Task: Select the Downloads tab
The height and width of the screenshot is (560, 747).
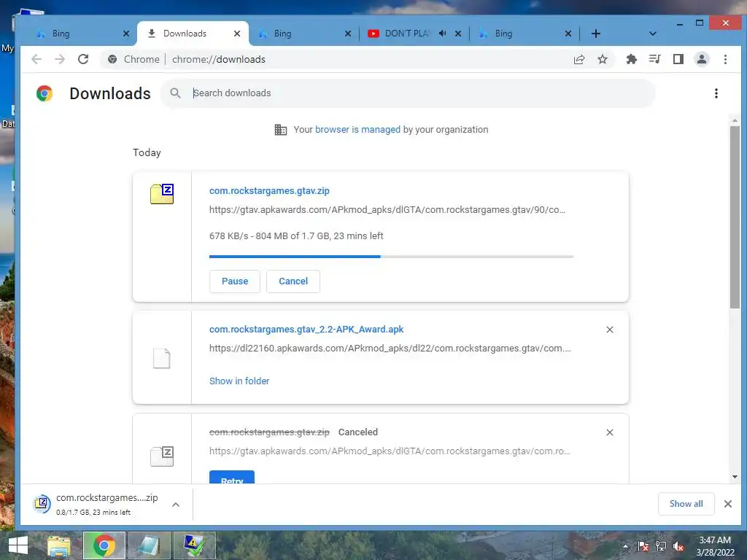Action: coord(185,34)
